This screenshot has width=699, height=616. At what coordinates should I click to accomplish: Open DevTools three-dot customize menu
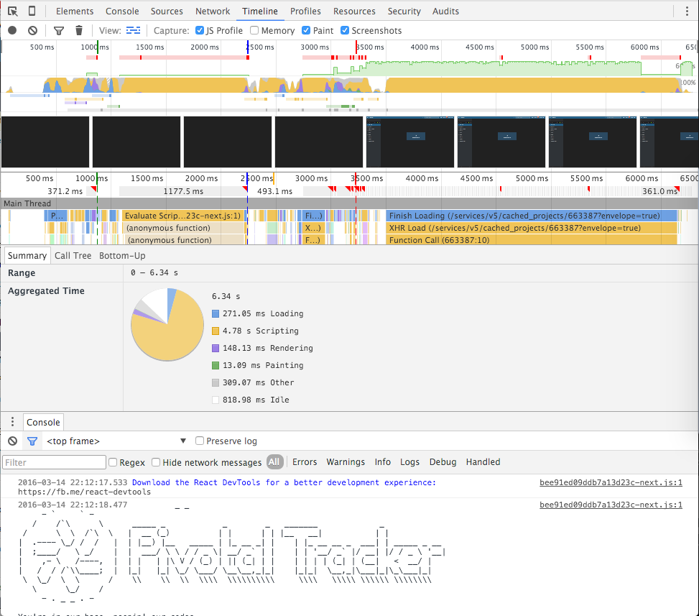pos(687,12)
